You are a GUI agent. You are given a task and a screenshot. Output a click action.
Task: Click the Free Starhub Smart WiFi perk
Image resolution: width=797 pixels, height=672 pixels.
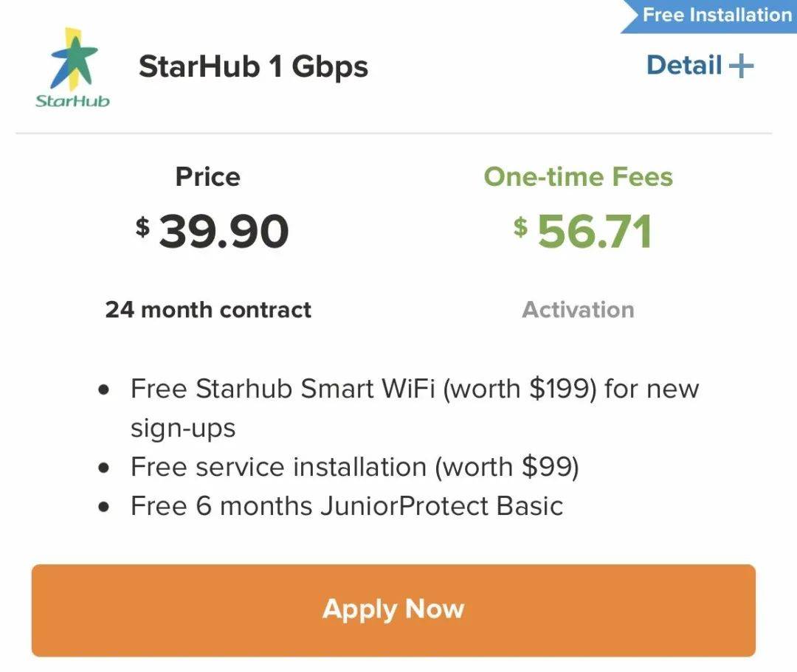point(414,389)
